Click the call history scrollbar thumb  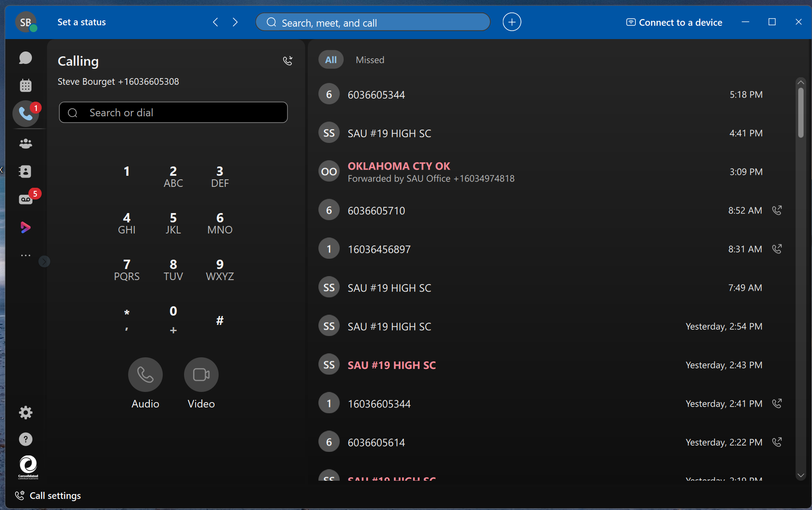[801, 113]
